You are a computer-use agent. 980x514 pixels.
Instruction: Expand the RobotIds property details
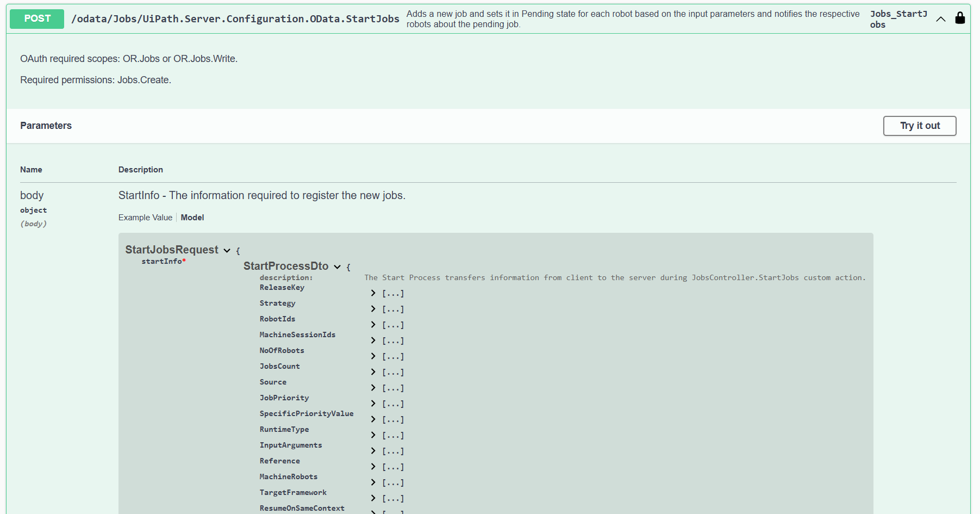click(373, 325)
